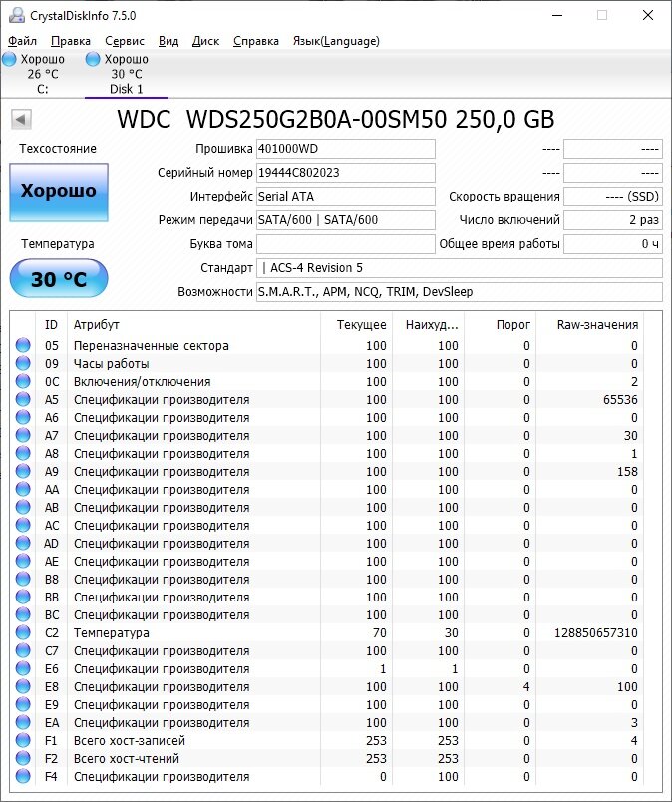Image resolution: width=672 pixels, height=802 pixels.
Task: Click the Число включений value 2 раз
Action: pos(613,220)
